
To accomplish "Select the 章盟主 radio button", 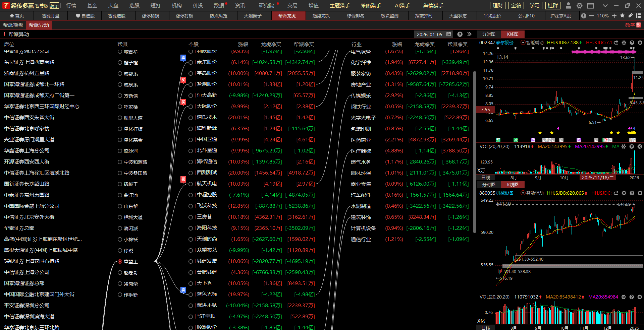I will 120,262.
